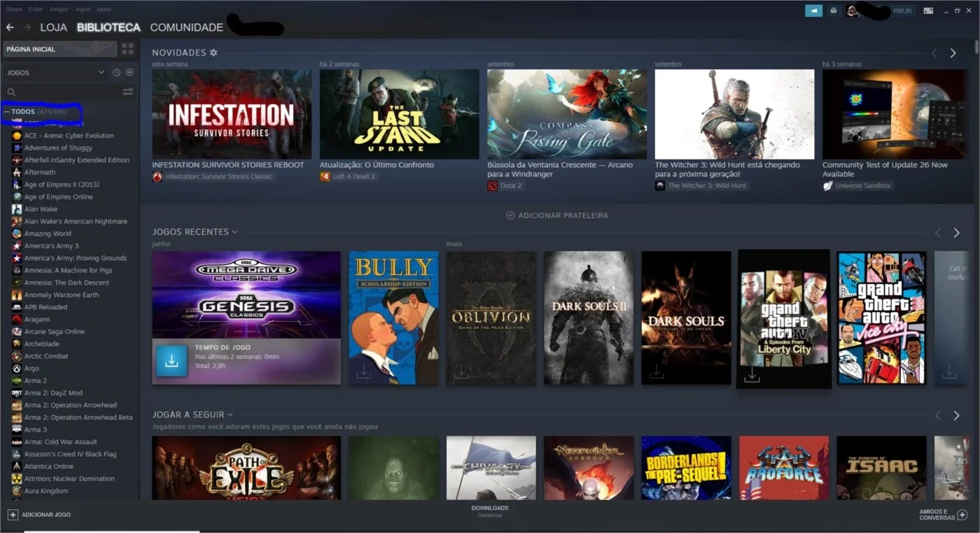
Task: Open the Ajuda menu
Action: pyautogui.click(x=103, y=10)
